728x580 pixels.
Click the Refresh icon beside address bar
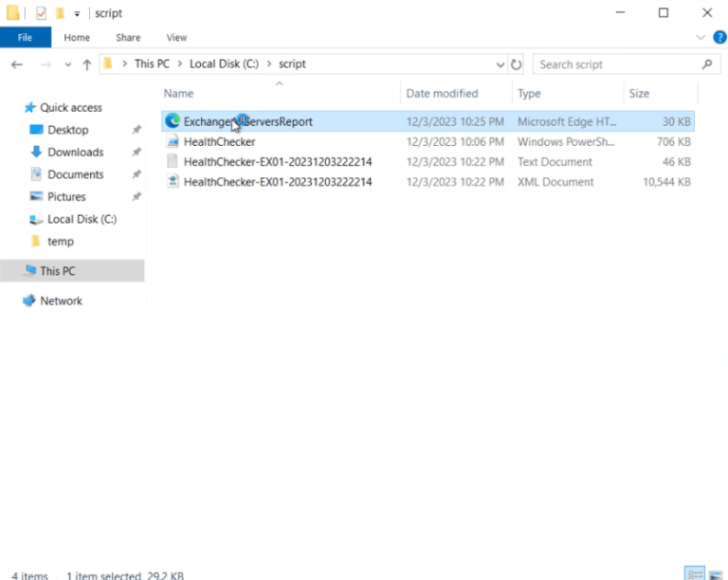tap(516, 64)
